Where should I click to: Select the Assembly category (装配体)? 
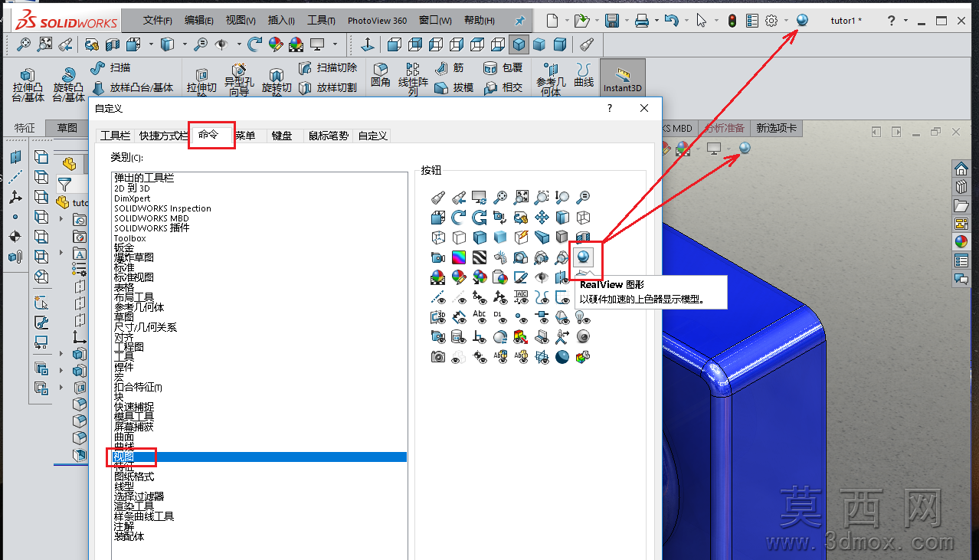tap(129, 536)
